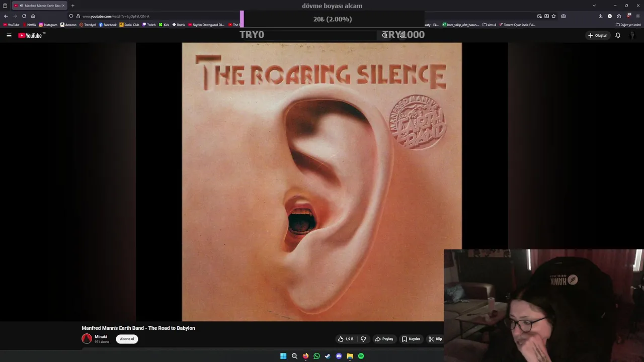Open the Botrix bookmark

point(179,25)
